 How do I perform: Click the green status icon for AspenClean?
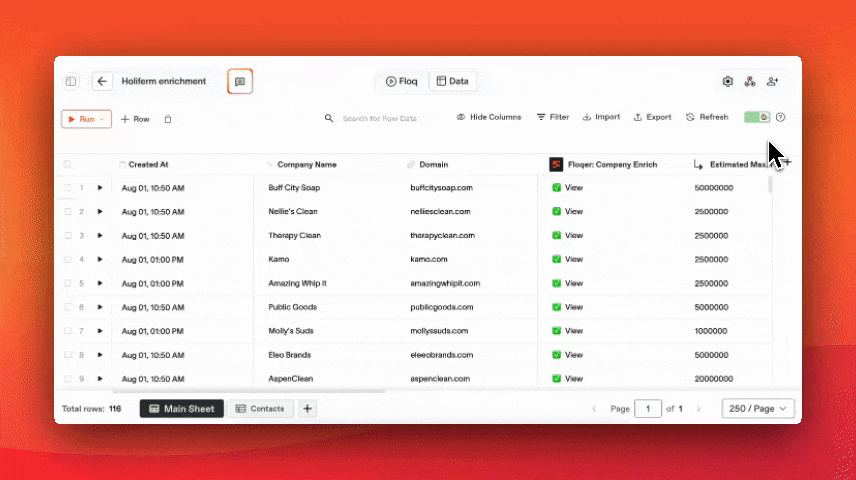(556, 378)
